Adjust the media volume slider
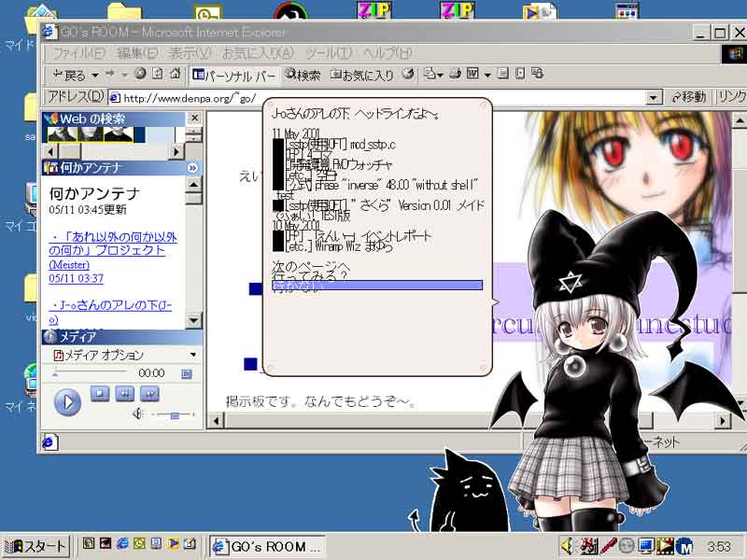The width and height of the screenshot is (747, 560). pos(175,415)
